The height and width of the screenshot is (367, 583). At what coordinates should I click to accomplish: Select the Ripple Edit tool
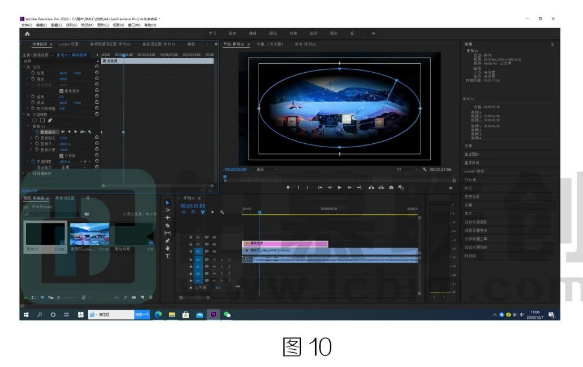(x=167, y=218)
